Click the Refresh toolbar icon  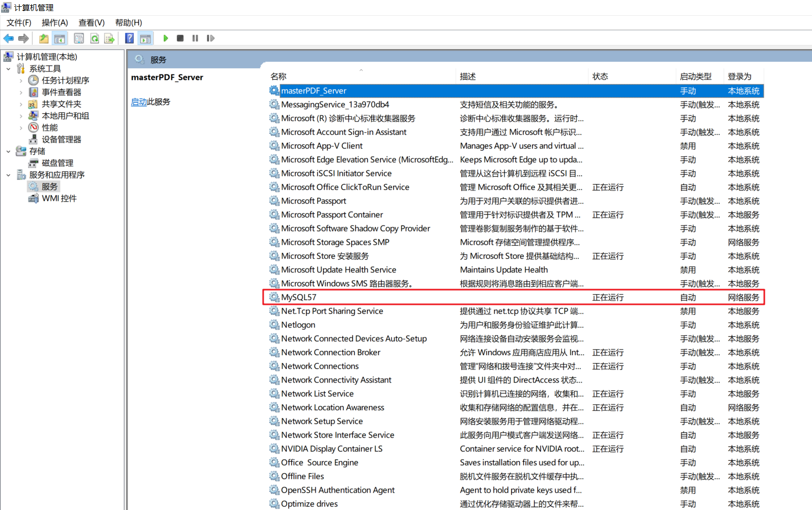94,38
